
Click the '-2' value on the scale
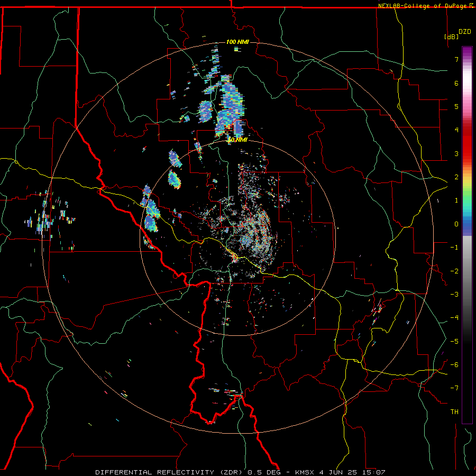click(454, 271)
